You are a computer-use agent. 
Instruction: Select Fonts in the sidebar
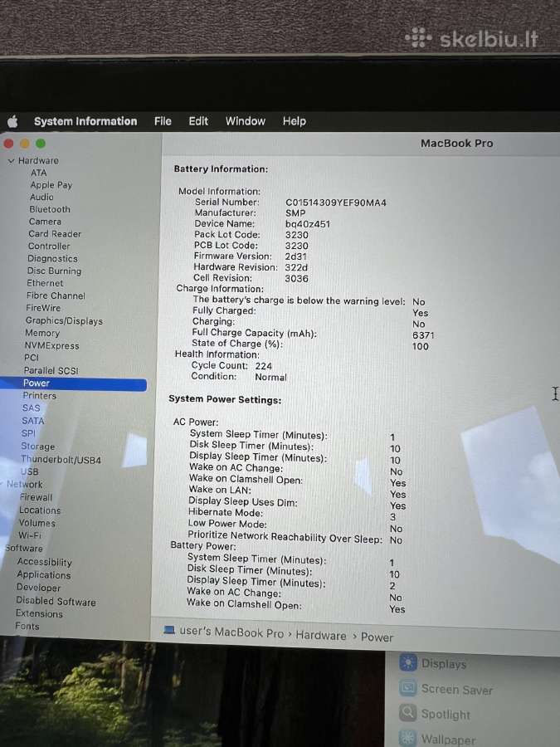click(27, 626)
